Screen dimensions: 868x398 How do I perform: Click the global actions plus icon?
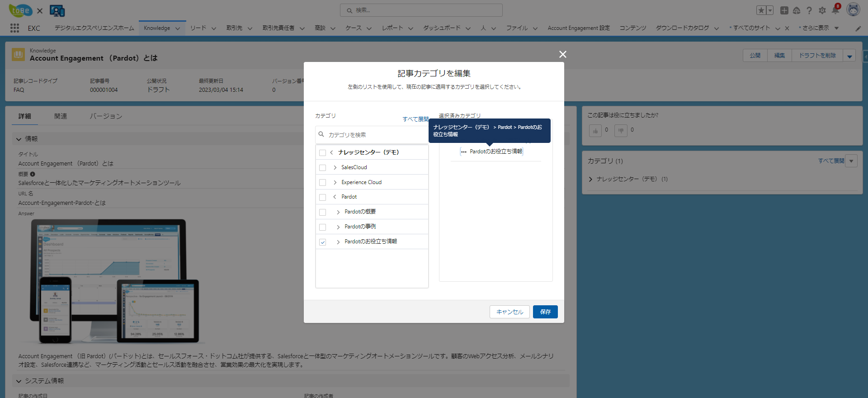784,10
